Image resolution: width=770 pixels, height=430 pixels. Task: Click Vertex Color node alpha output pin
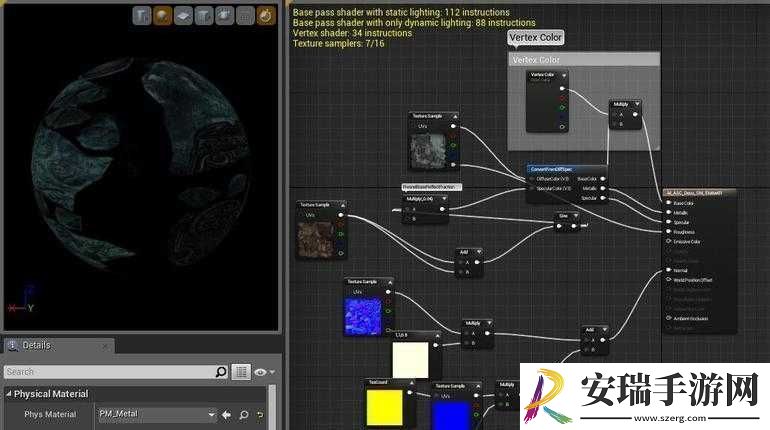tap(562, 127)
